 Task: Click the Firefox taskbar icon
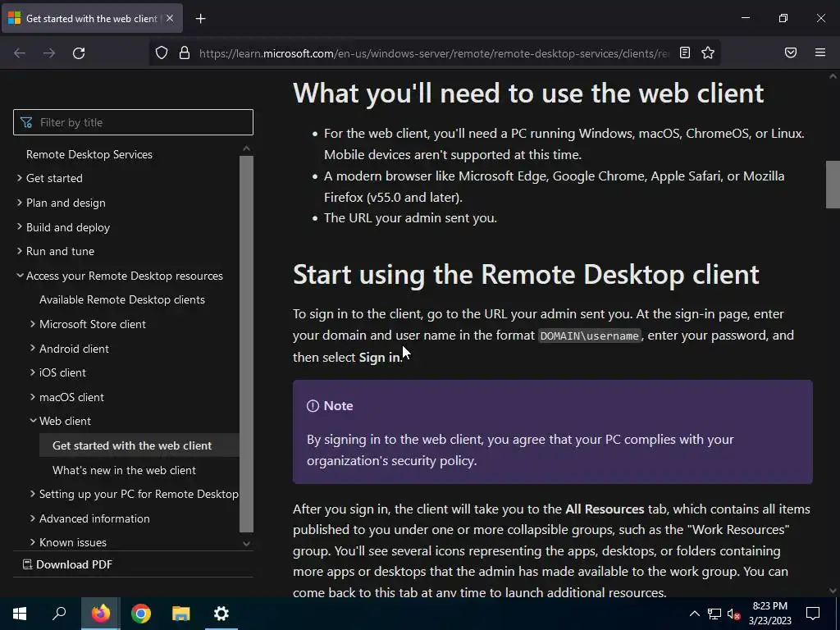coord(100,614)
